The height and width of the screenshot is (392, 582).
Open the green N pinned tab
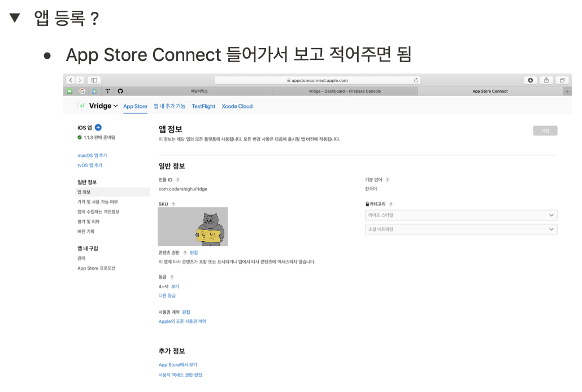[x=70, y=91]
